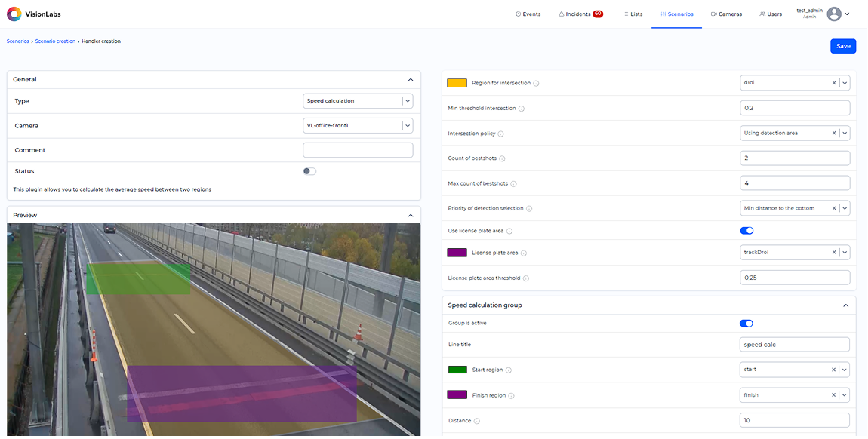This screenshot has width=868, height=439.
Task: Open the Cameras tab
Action: pyautogui.click(x=726, y=14)
